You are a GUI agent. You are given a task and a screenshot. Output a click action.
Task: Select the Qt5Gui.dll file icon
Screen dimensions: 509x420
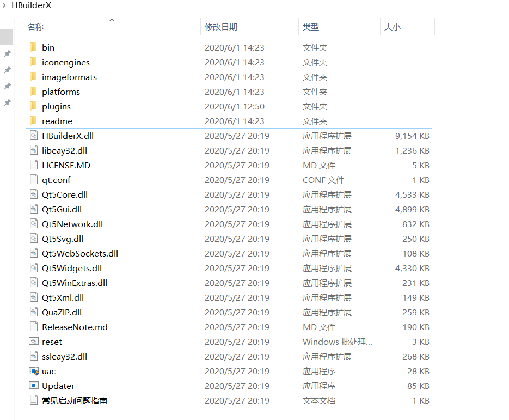pyautogui.click(x=34, y=209)
